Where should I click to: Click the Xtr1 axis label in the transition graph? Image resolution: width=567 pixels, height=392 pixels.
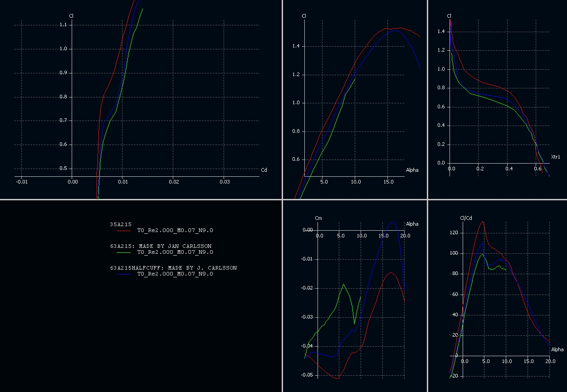click(x=555, y=157)
